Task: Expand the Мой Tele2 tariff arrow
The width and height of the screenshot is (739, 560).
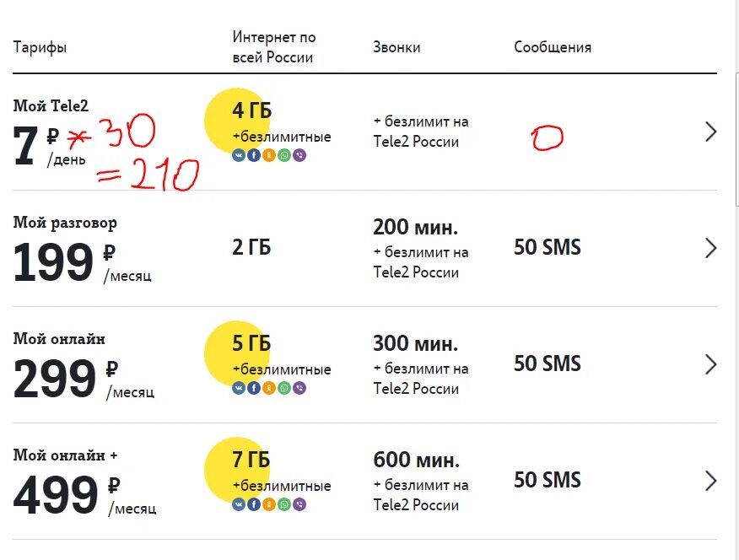Action: [x=710, y=132]
